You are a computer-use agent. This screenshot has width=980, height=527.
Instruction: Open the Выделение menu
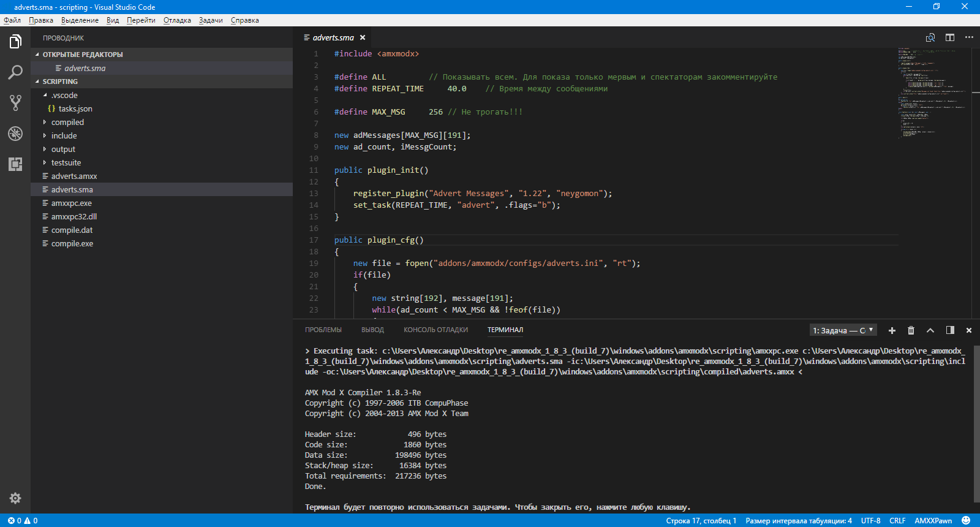(80, 20)
